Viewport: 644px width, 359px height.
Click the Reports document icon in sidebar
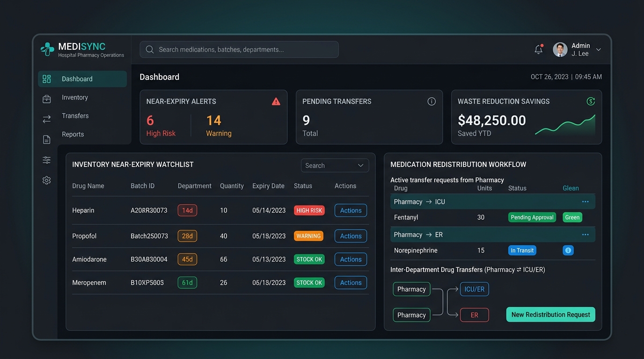(x=47, y=139)
